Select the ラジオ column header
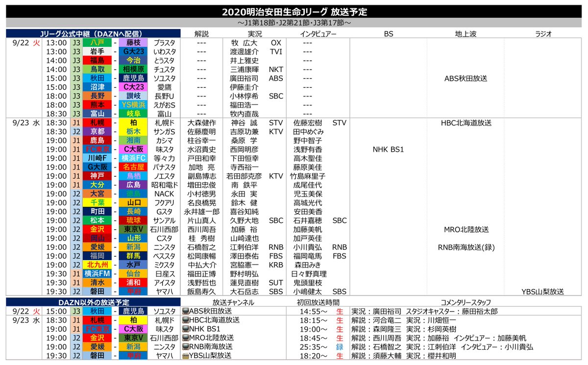This screenshot has height=365, width=588. click(543, 34)
